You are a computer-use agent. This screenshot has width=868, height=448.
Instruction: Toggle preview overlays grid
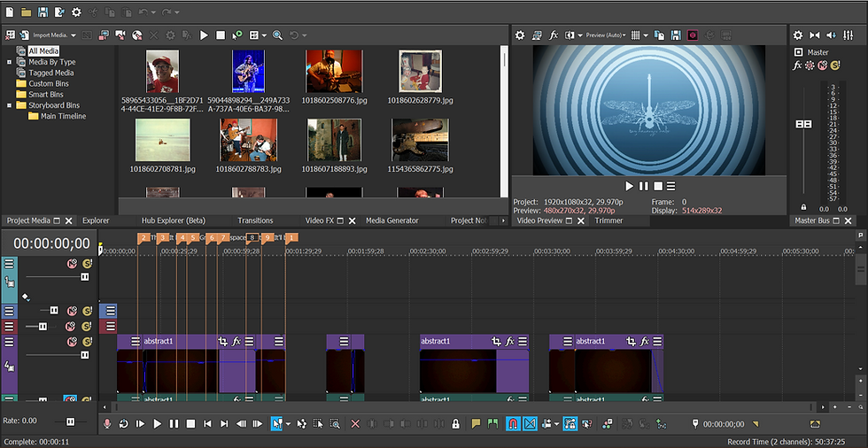click(x=636, y=35)
